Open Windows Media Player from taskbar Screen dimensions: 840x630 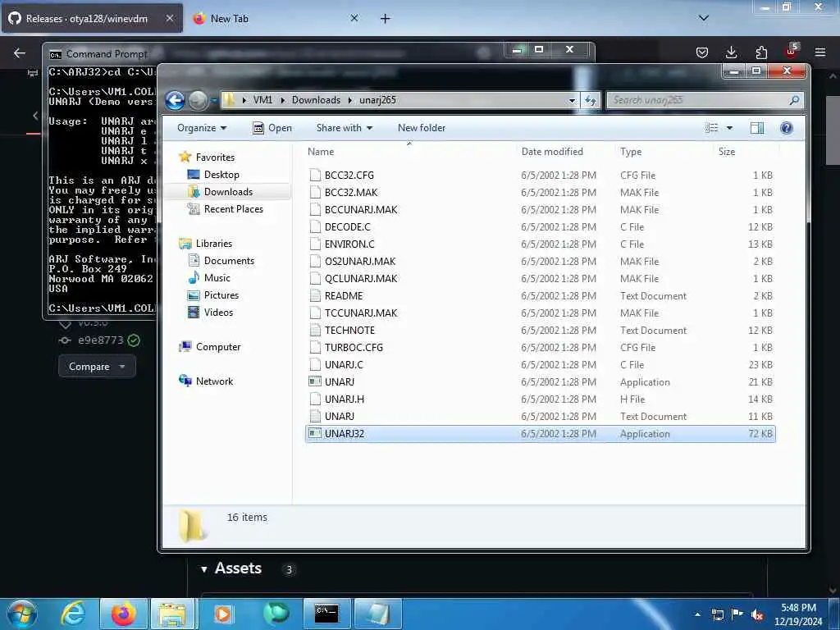223,614
